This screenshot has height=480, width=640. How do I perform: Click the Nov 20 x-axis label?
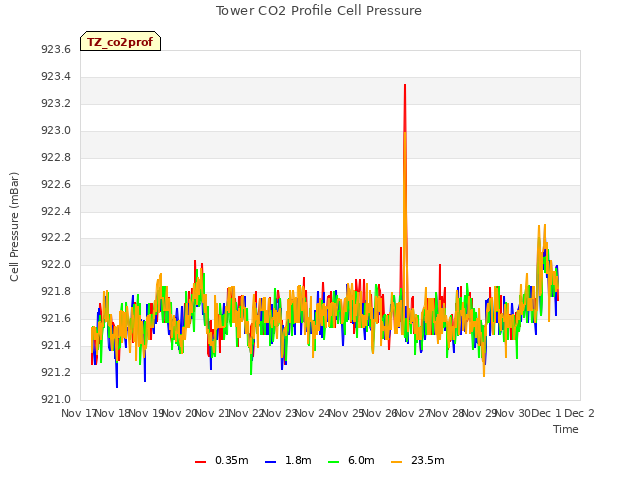click(179, 413)
